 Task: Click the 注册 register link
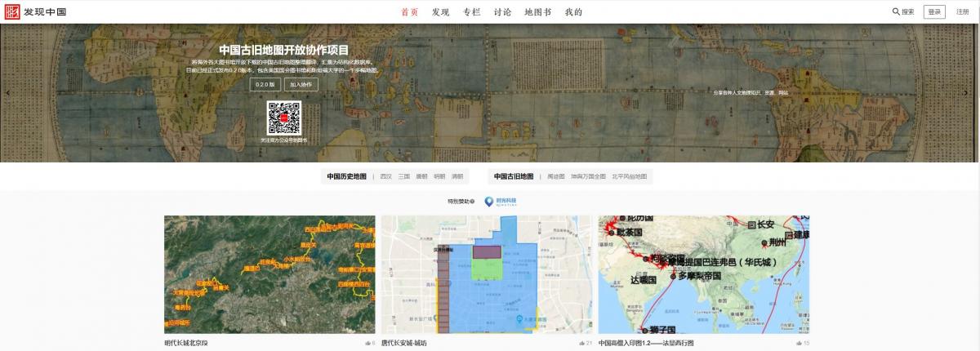[x=962, y=12]
